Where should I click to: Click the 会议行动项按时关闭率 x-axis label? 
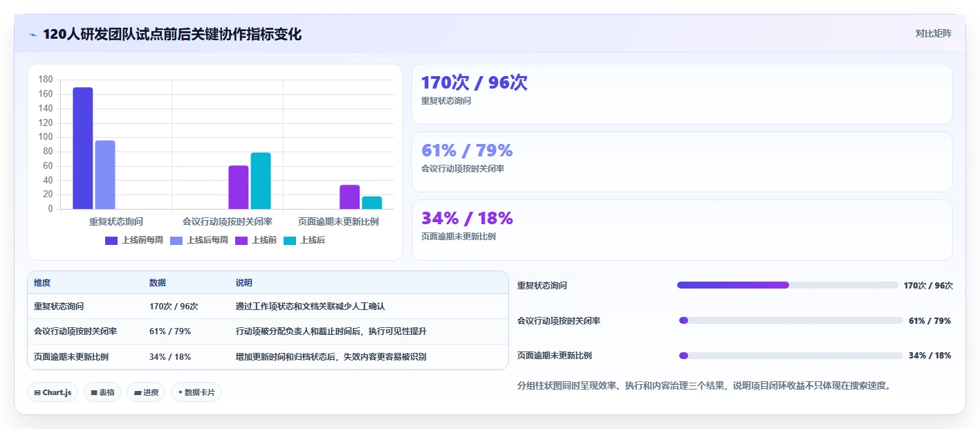[228, 221]
